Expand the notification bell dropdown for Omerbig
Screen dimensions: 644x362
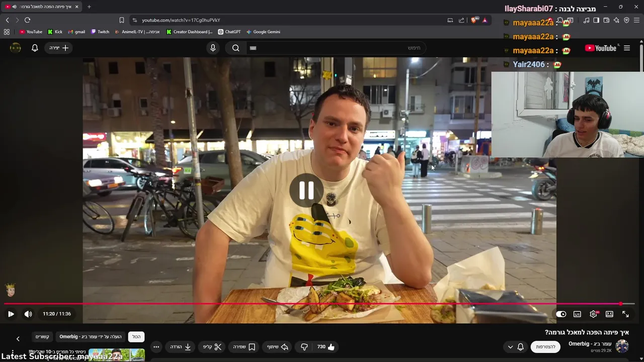[x=516, y=346]
